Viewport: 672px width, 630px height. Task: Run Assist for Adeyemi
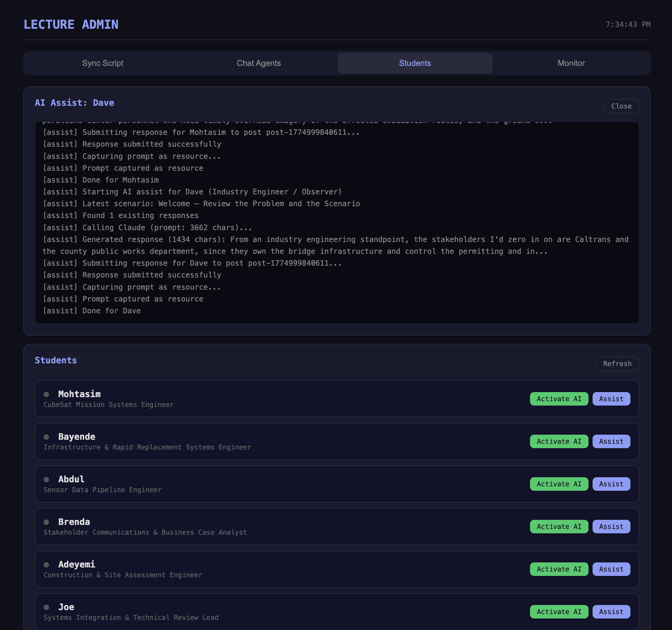[611, 569]
